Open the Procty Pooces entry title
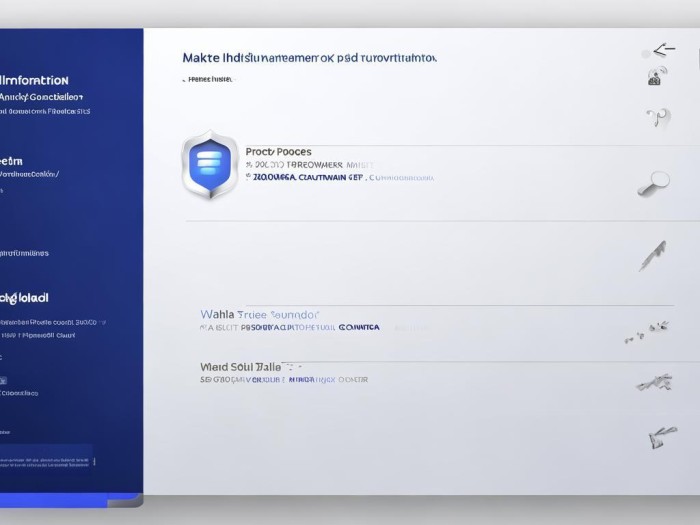 [278, 151]
